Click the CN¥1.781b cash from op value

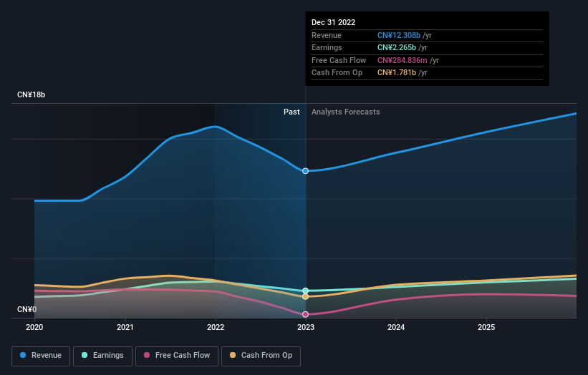pos(397,73)
